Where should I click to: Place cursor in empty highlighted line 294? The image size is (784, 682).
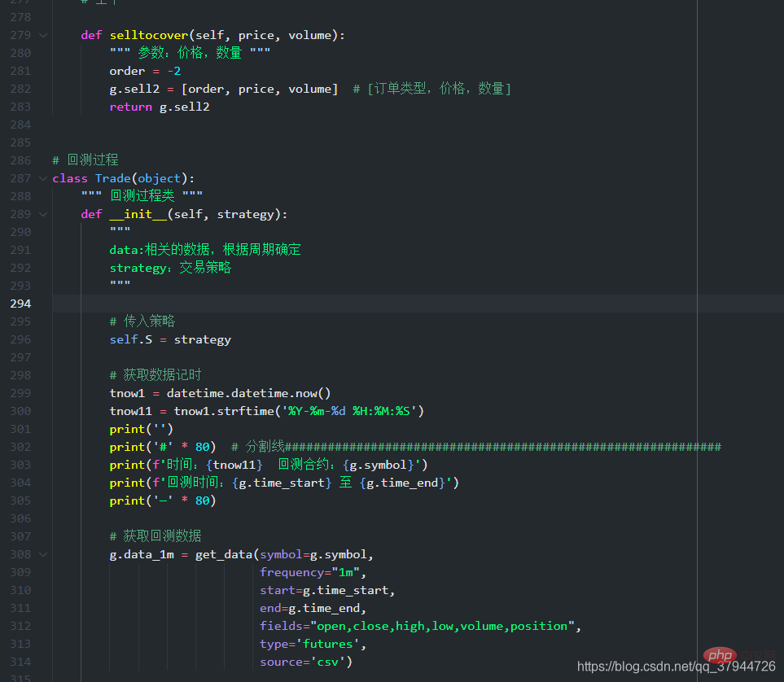pos(407,304)
